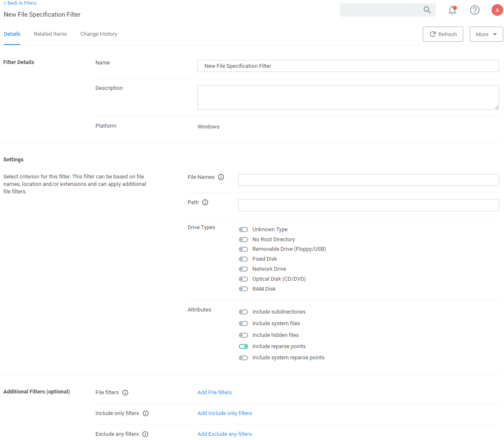Click the Path input field
Screen dimensions: 504x440
pyautogui.click(x=368, y=205)
